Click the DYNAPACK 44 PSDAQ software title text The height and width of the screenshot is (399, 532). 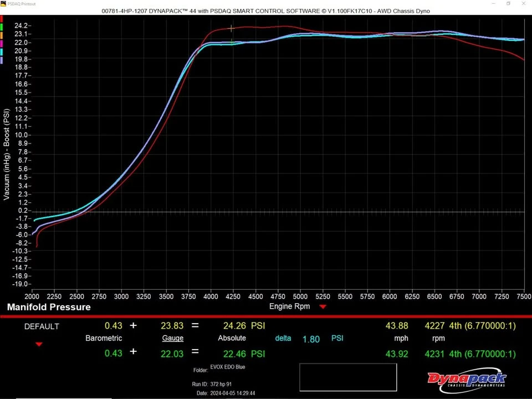tap(265, 11)
